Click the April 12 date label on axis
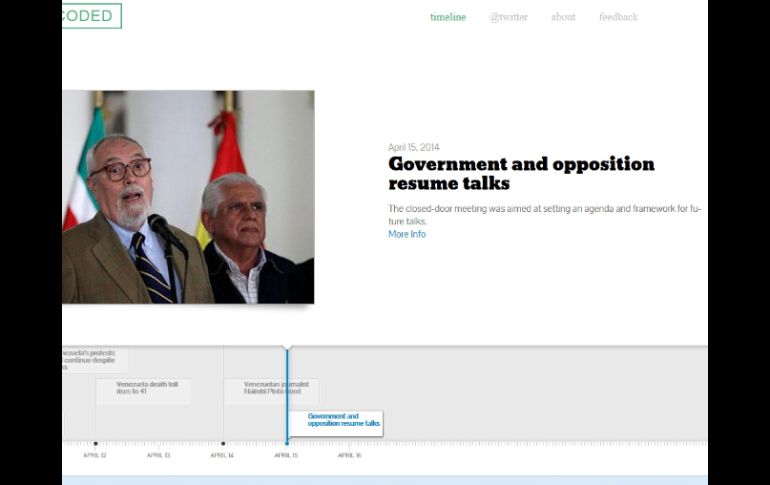Viewport: 770px width, 485px height. coord(95,455)
